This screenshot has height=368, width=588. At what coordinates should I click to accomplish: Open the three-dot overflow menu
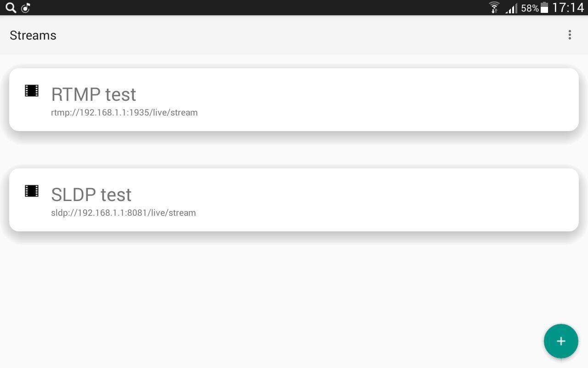pyautogui.click(x=570, y=35)
